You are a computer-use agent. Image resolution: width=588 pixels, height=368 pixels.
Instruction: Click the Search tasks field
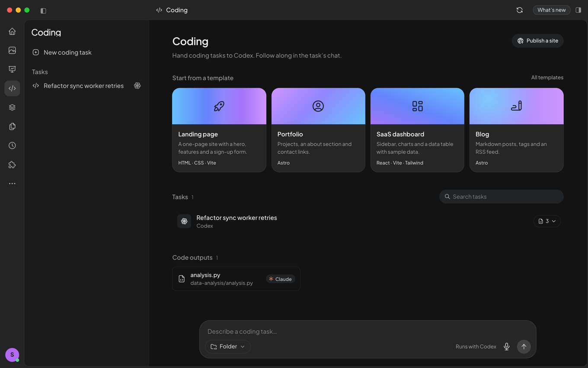point(502,197)
